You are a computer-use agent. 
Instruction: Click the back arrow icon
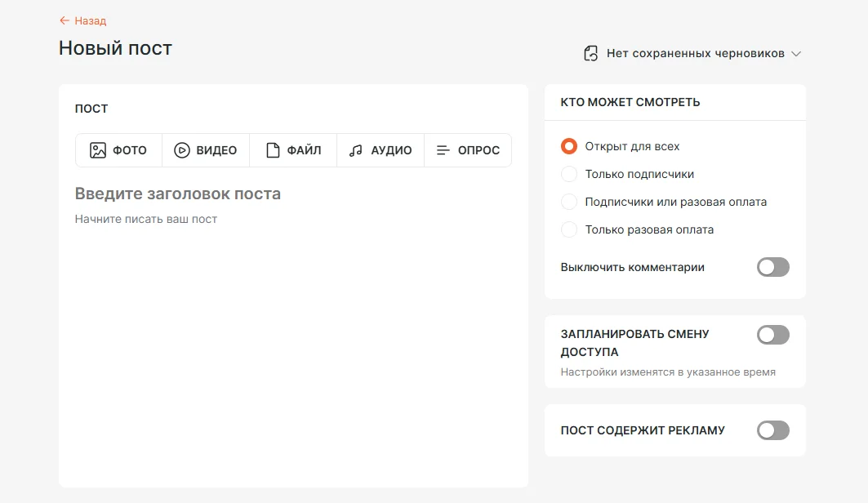[65, 20]
